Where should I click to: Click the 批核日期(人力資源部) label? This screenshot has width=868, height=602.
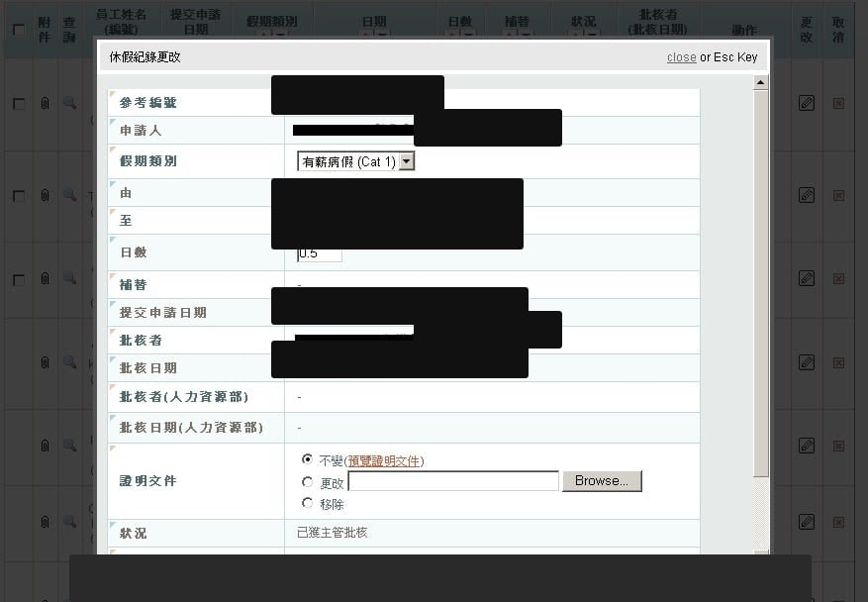coord(191,427)
